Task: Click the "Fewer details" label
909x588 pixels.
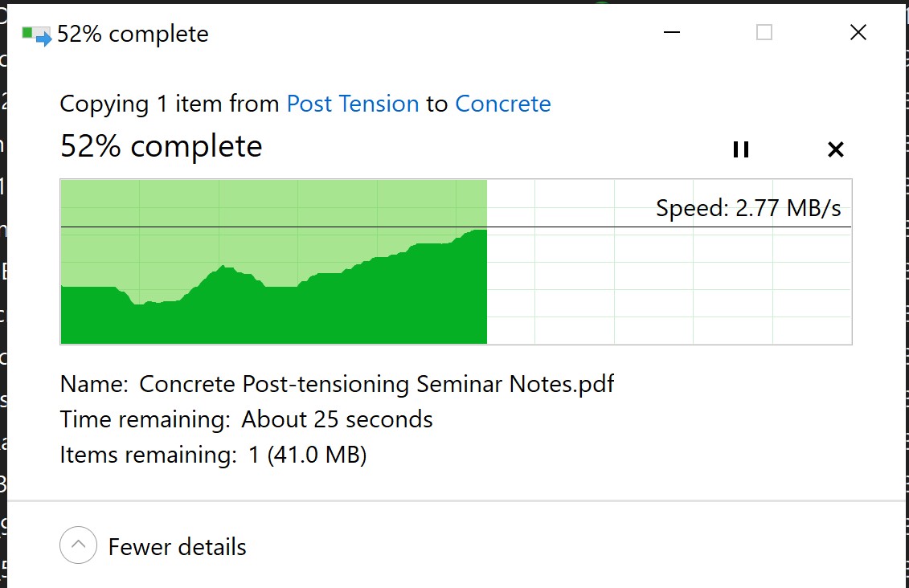Action: click(177, 547)
